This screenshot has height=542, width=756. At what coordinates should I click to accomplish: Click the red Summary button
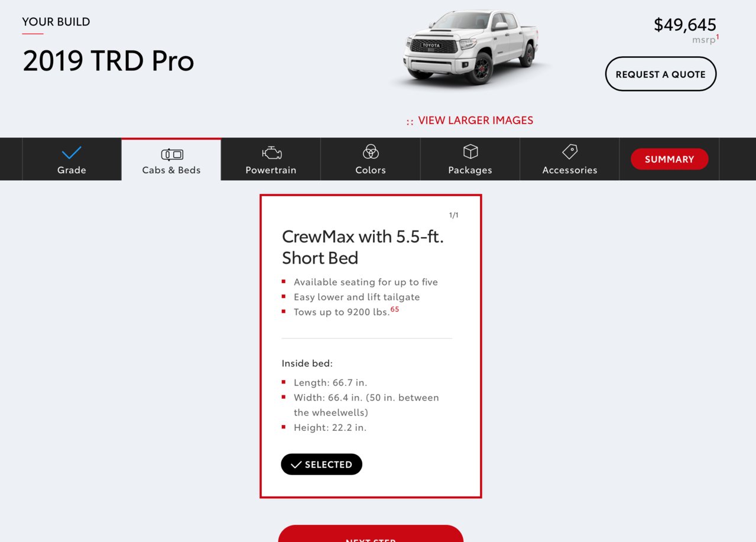669,159
